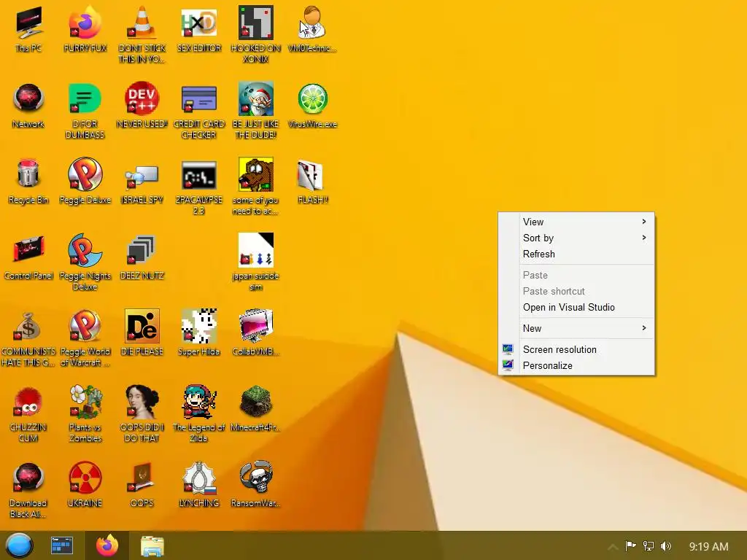Select the HOOKED ON XONIX icon
The width and height of the screenshot is (747, 560).
[x=256, y=23]
